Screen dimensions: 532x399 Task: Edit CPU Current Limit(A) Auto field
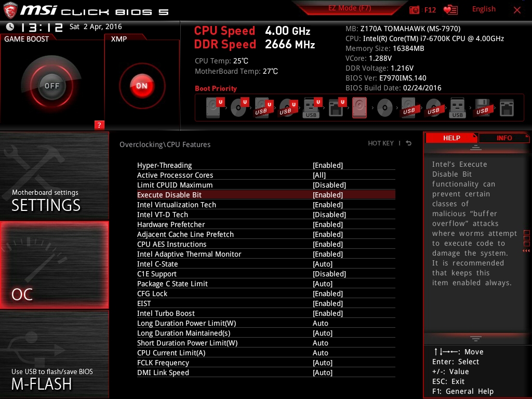click(x=320, y=353)
